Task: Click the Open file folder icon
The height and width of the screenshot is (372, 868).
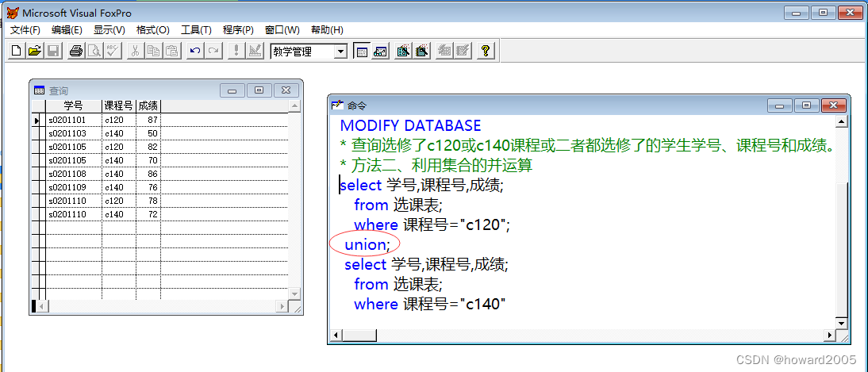Action: click(x=35, y=51)
